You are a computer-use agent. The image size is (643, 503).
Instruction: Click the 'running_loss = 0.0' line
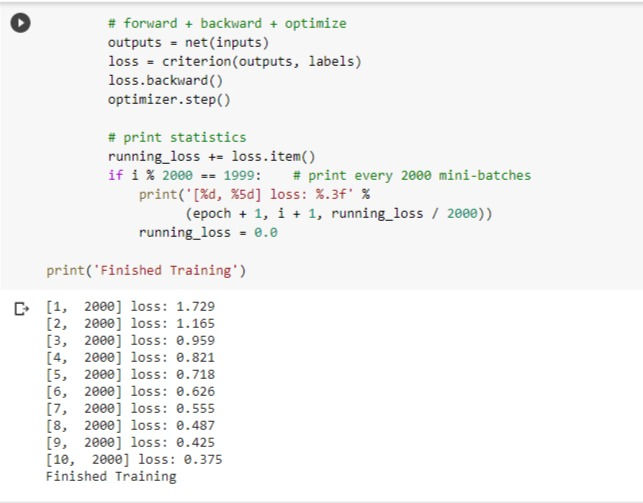tap(208, 232)
